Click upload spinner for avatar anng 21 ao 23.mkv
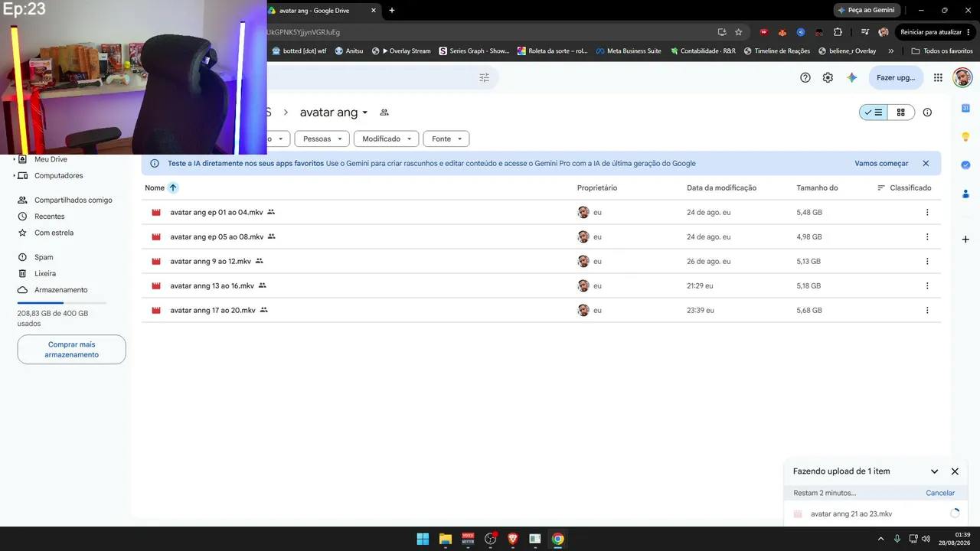The height and width of the screenshot is (551, 980). (954, 514)
